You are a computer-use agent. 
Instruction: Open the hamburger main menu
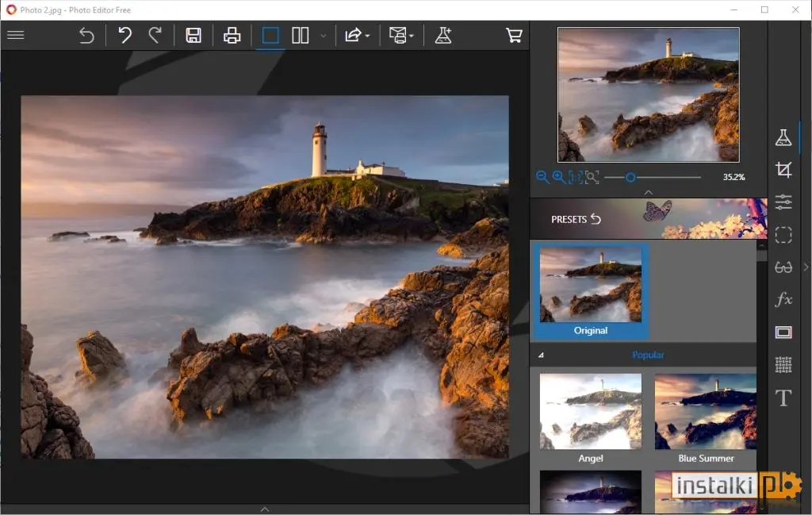click(16, 35)
